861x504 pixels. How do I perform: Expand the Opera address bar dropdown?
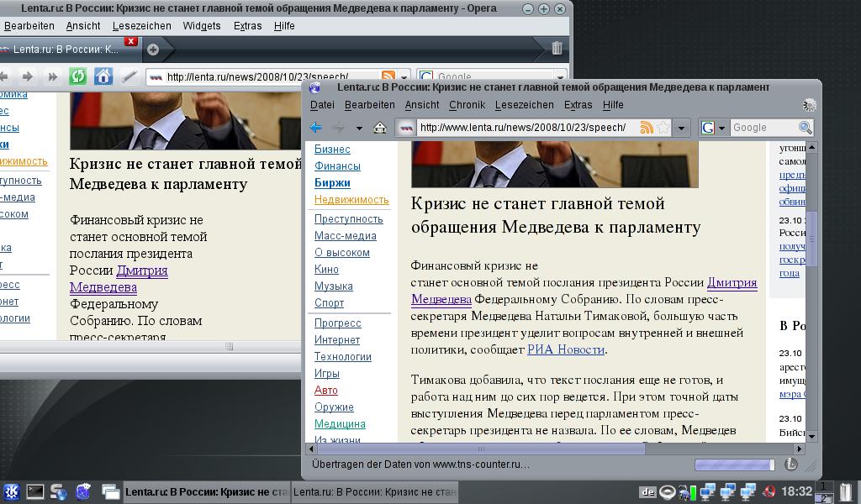pos(404,76)
